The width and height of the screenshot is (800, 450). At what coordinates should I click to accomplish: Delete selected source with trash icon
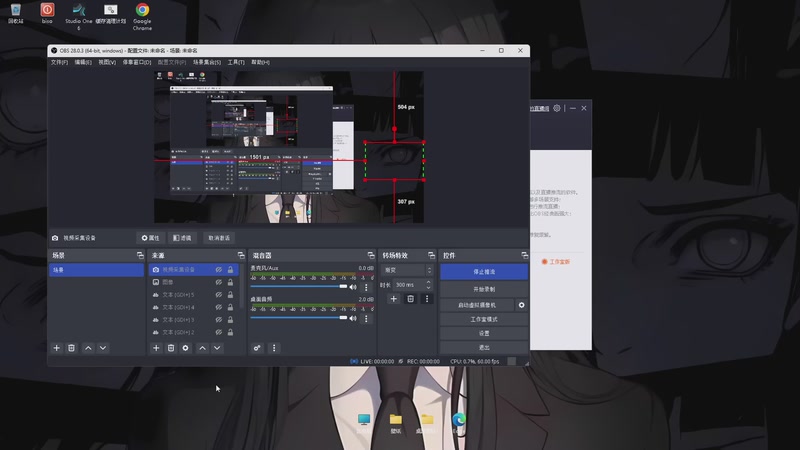171,348
